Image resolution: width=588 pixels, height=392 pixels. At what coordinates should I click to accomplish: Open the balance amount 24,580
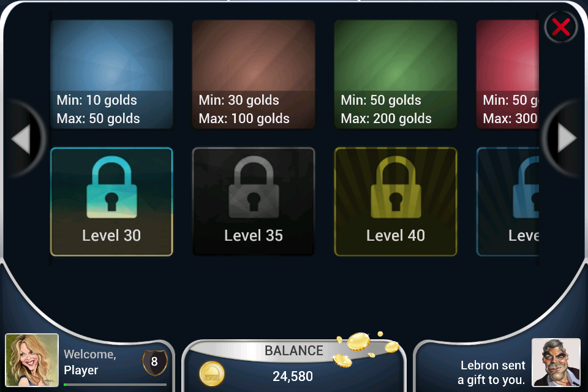click(293, 376)
